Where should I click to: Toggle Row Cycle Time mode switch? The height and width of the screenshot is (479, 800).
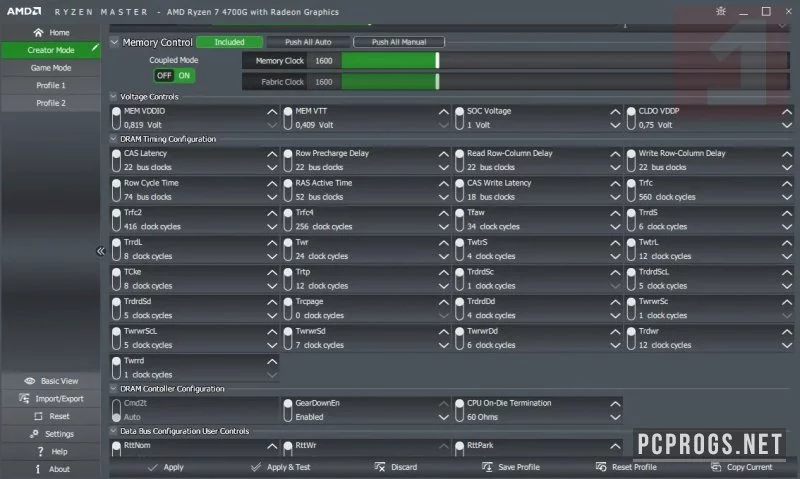(116, 190)
